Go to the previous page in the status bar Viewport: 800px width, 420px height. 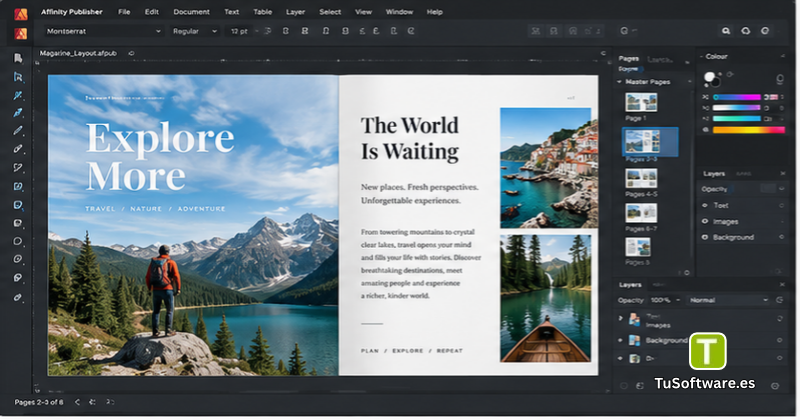pyautogui.click(x=77, y=402)
